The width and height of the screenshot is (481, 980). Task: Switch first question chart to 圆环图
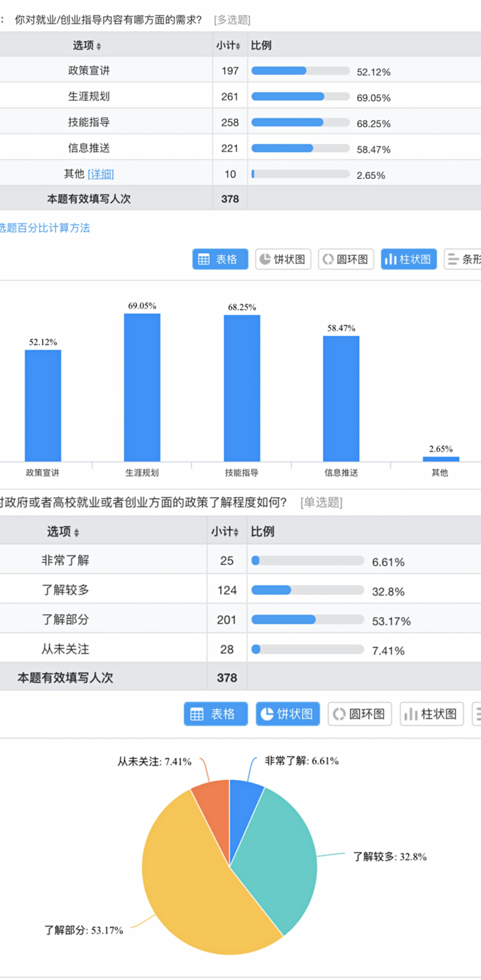pyautogui.click(x=346, y=259)
